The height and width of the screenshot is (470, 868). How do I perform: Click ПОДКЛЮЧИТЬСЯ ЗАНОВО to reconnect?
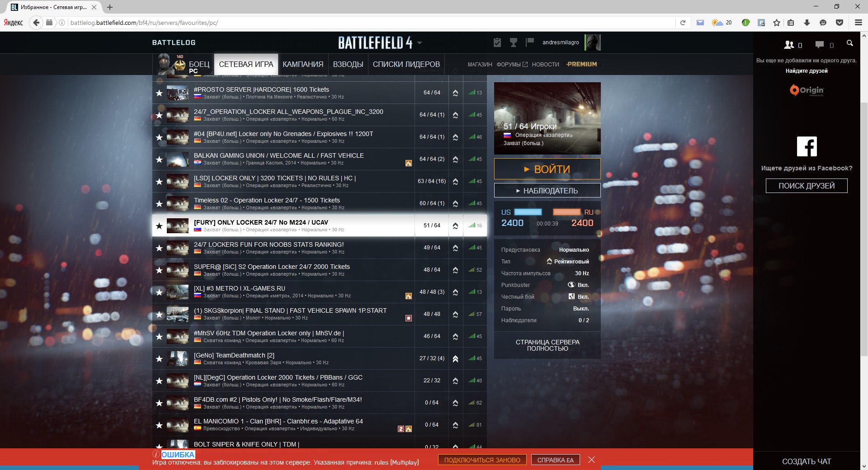pos(482,460)
